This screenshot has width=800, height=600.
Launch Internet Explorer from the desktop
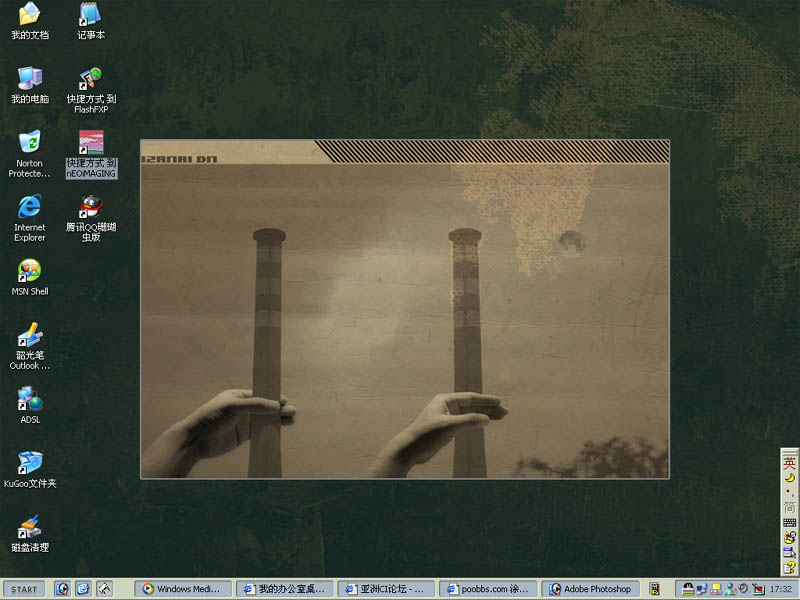point(30,207)
